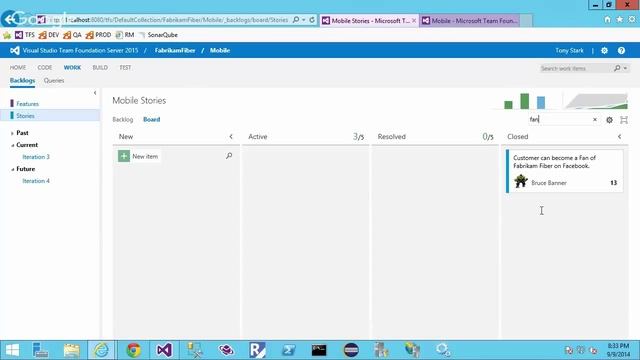The image size is (640, 360).
Task: Click Bruce Banner avatar on card
Action: 521,181
